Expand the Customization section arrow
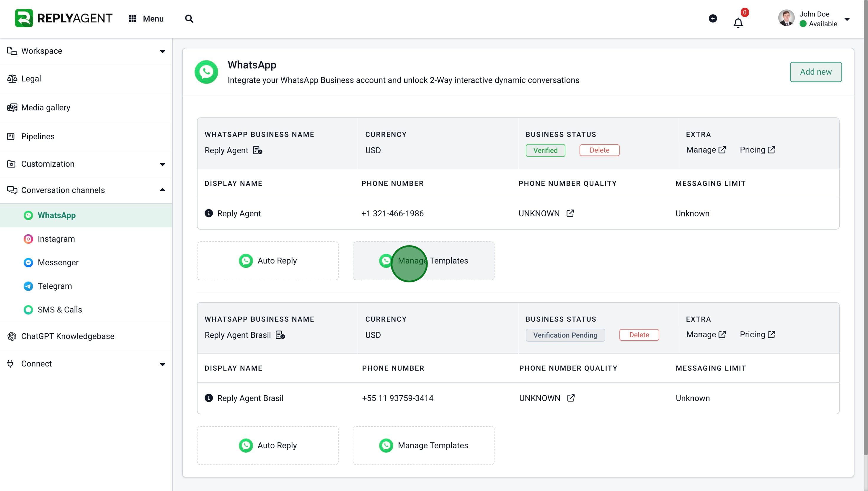Image resolution: width=868 pixels, height=491 pixels. tap(162, 164)
